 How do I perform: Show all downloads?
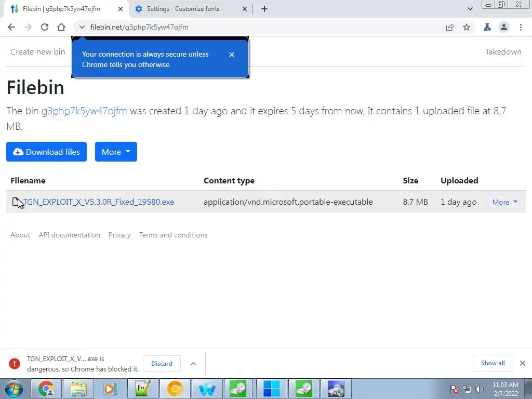pyautogui.click(x=493, y=363)
